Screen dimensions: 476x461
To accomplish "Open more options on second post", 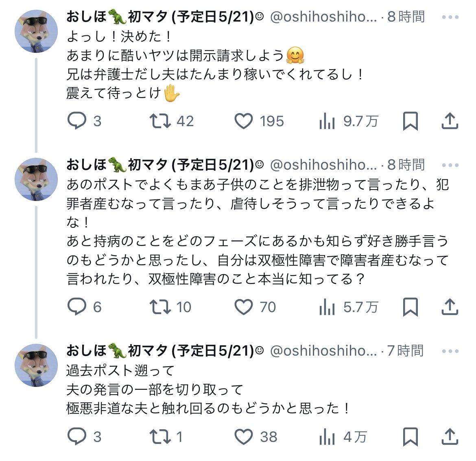I will pos(450,165).
